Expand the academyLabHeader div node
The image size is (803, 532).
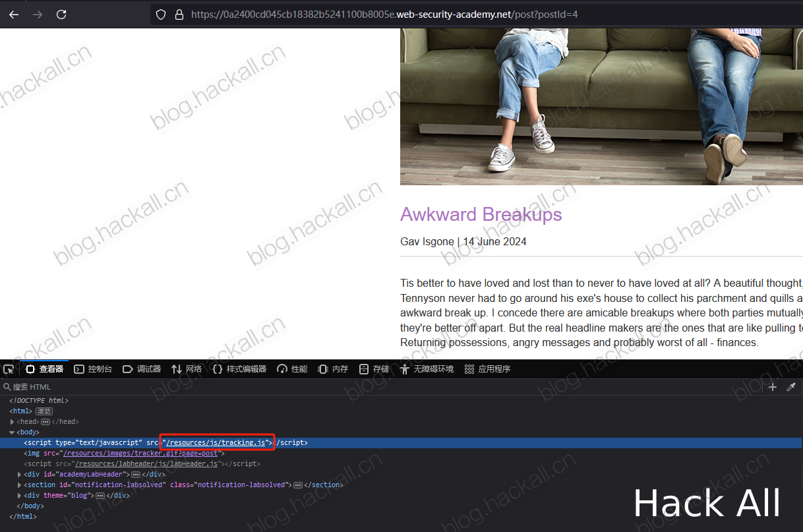coord(19,474)
